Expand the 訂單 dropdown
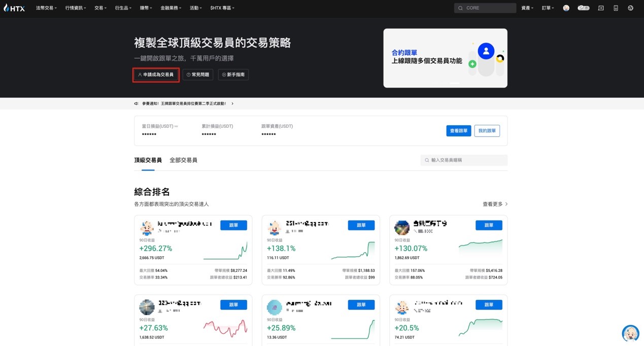The image size is (644, 346). coord(548,8)
